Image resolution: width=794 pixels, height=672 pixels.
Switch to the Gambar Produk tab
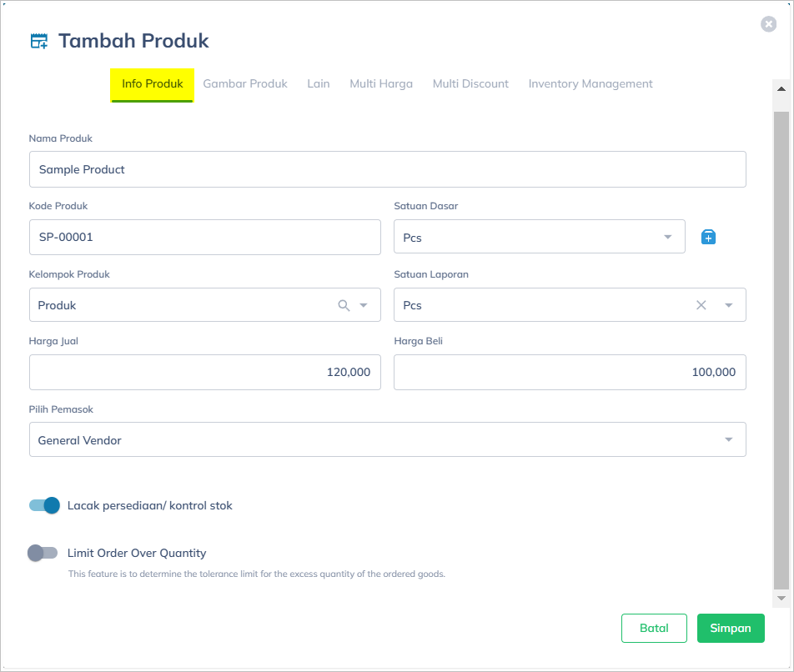(245, 84)
